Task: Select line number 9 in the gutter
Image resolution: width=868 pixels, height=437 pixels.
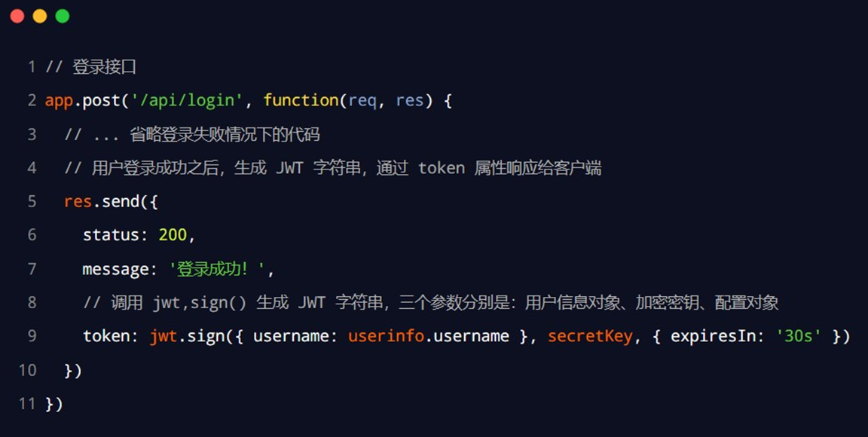Action: pos(32,336)
